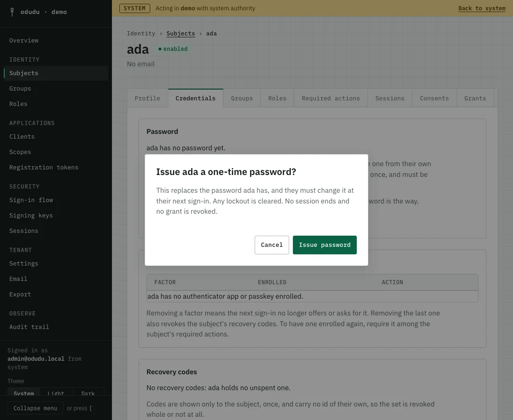Switch to the Roles tab
Image resolution: width=513 pixels, height=420 pixels.
coord(277,98)
